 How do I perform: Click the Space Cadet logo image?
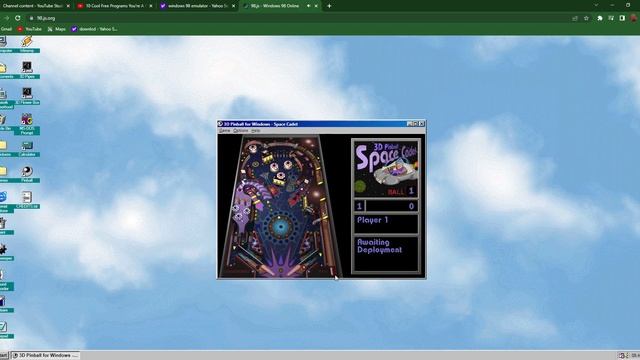click(386, 169)
